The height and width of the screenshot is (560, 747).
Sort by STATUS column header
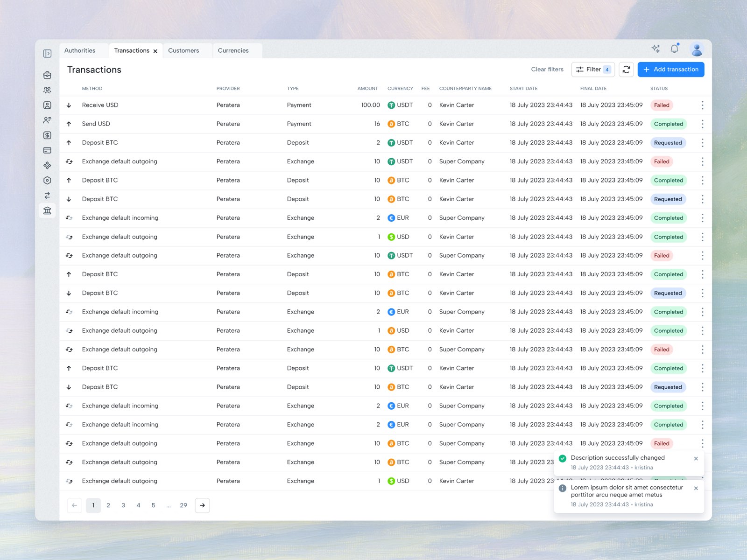pos(659,89)
